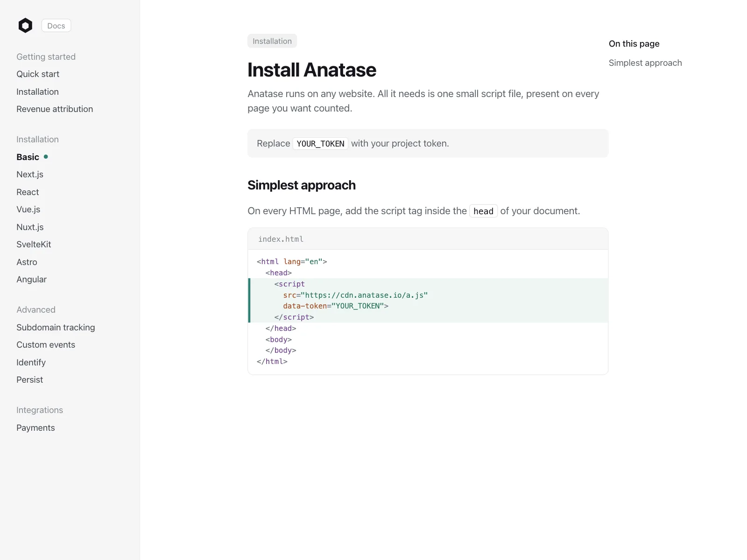Screen dimensions: 747x560
Task: Click the html lang="en" opening line
Action: click(x=292, y=262)
